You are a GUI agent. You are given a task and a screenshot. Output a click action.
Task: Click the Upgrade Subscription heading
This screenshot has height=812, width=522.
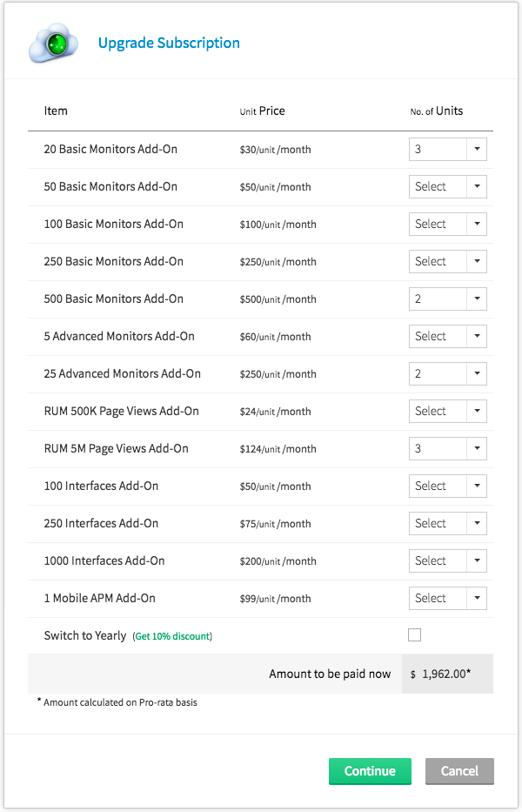point(169,43)
